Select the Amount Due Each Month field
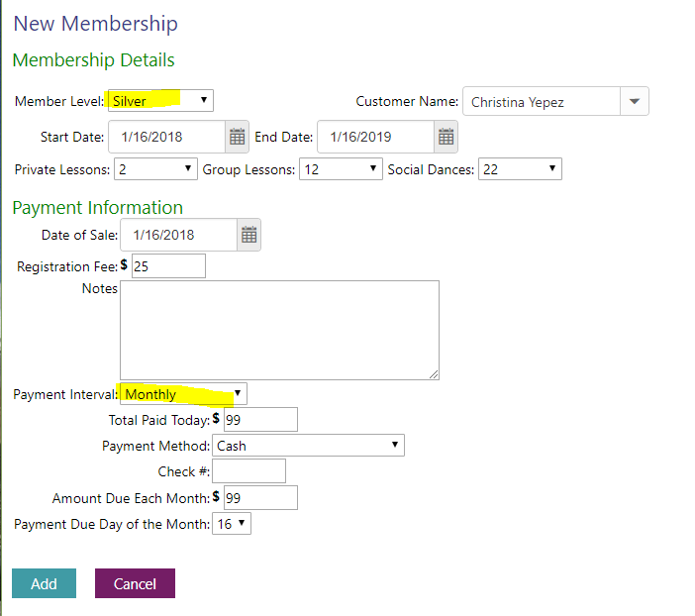 pos(260,497)
